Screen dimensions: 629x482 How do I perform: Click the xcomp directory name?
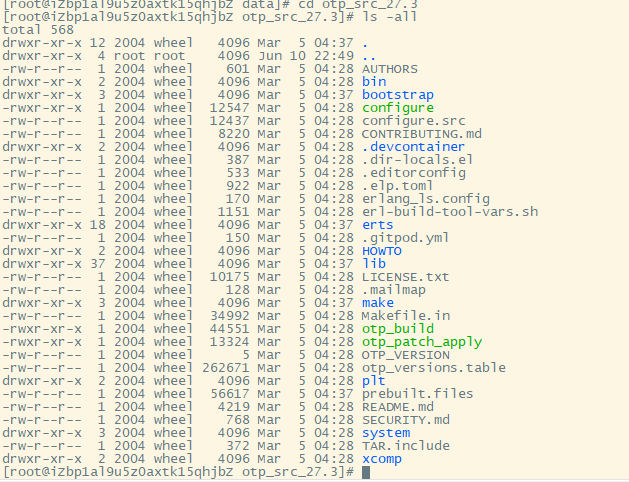(x=381, y=459)
